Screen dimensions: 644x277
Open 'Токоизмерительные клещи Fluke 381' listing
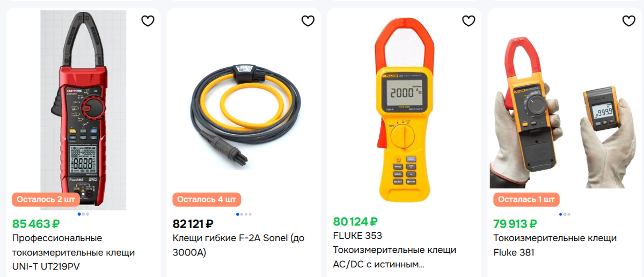click(x=555, y=245)
